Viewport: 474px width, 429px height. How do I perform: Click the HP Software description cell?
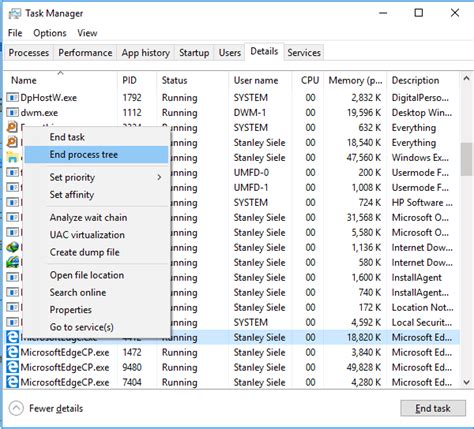point(422,203)
